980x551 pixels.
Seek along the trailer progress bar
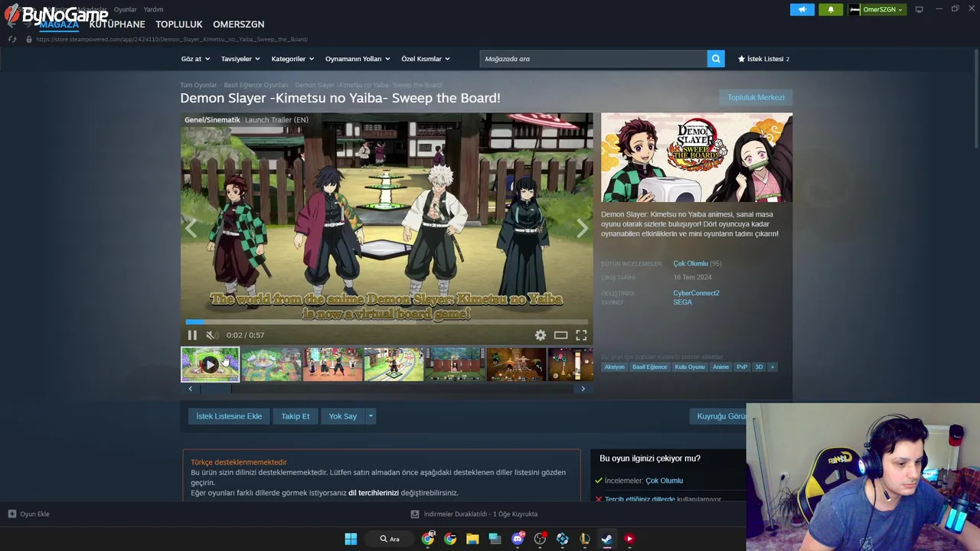[x=387, y=322]
